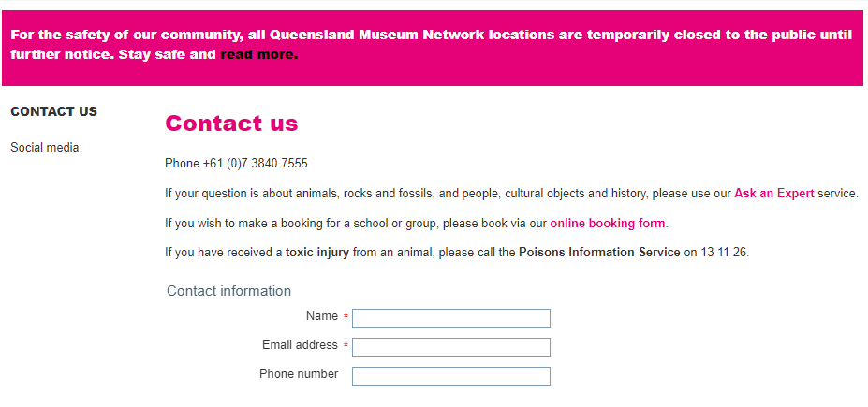Click the red asterisk beside Email address

pos(346,346)
